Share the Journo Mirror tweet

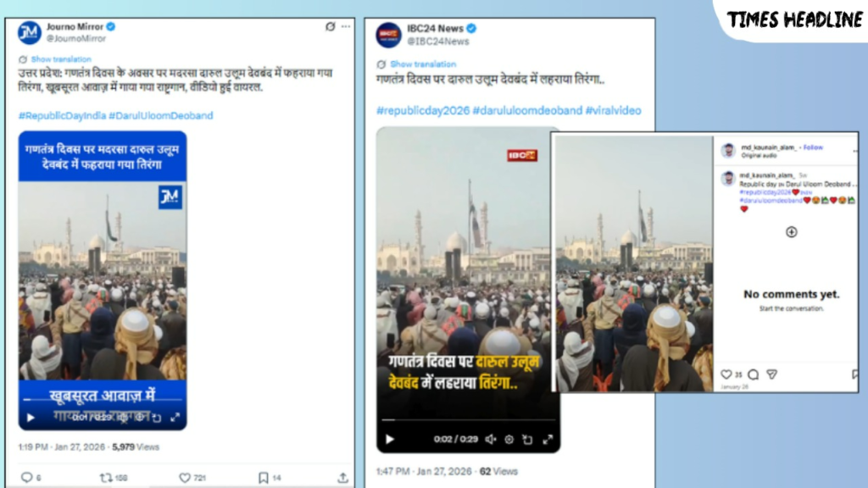[x=342, y=478]
